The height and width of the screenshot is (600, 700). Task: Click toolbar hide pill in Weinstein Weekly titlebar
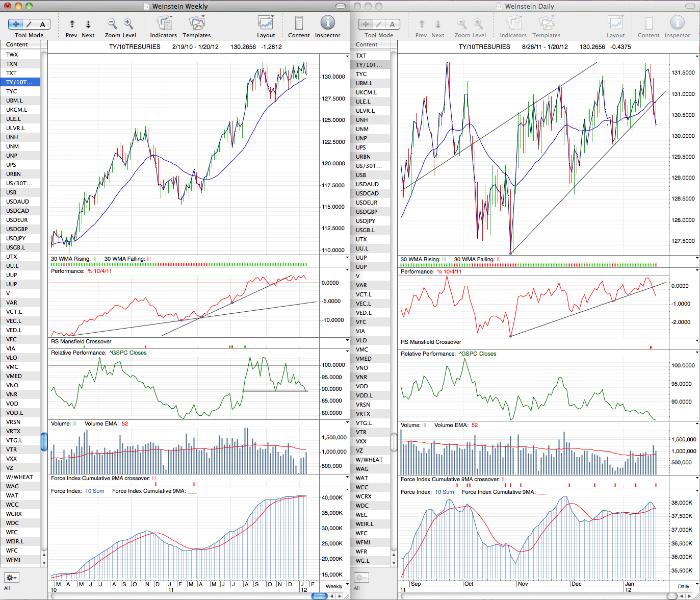[341, 6]
